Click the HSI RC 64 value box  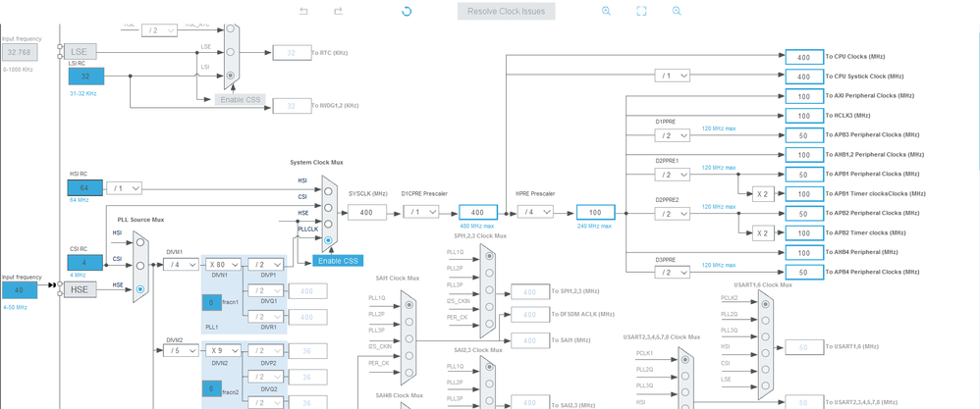click(85, 188)
